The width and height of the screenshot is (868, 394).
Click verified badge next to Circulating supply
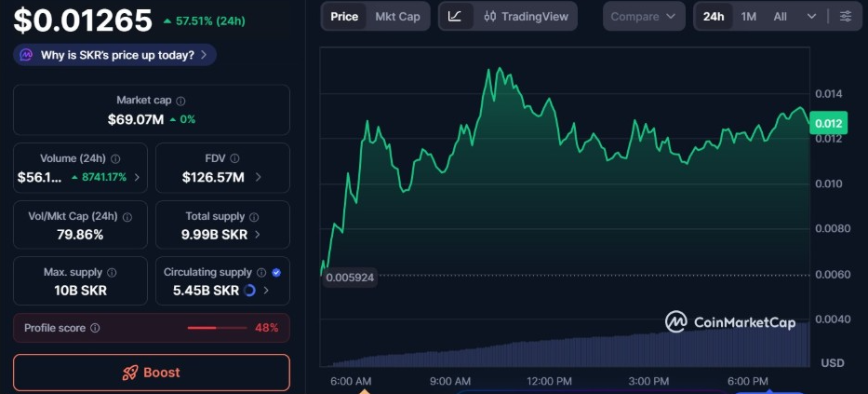pos(277,273)
